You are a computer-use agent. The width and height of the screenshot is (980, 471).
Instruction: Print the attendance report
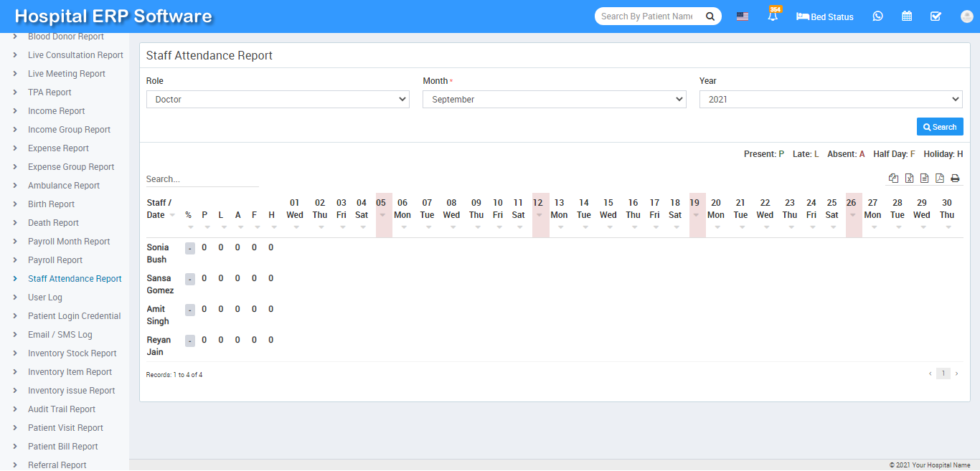(955, 179)
